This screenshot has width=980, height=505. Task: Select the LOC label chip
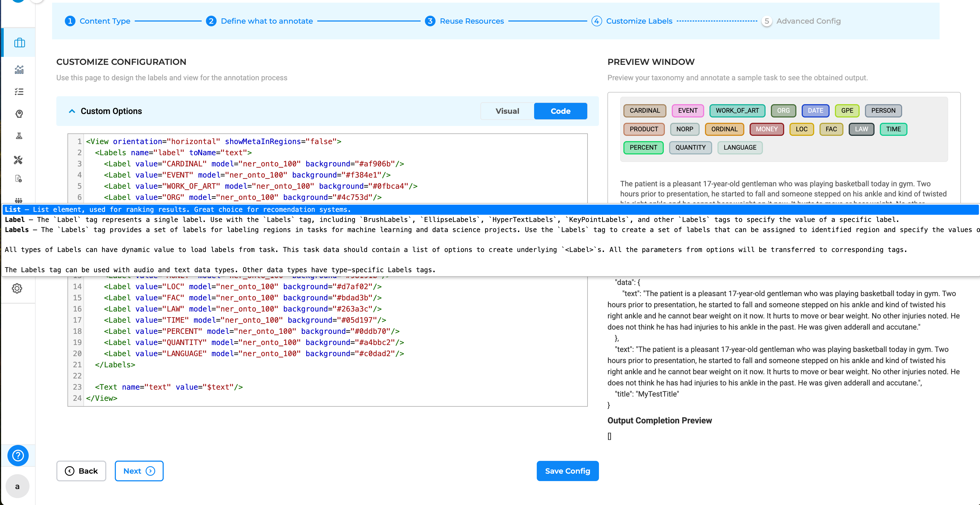point(801,129)
